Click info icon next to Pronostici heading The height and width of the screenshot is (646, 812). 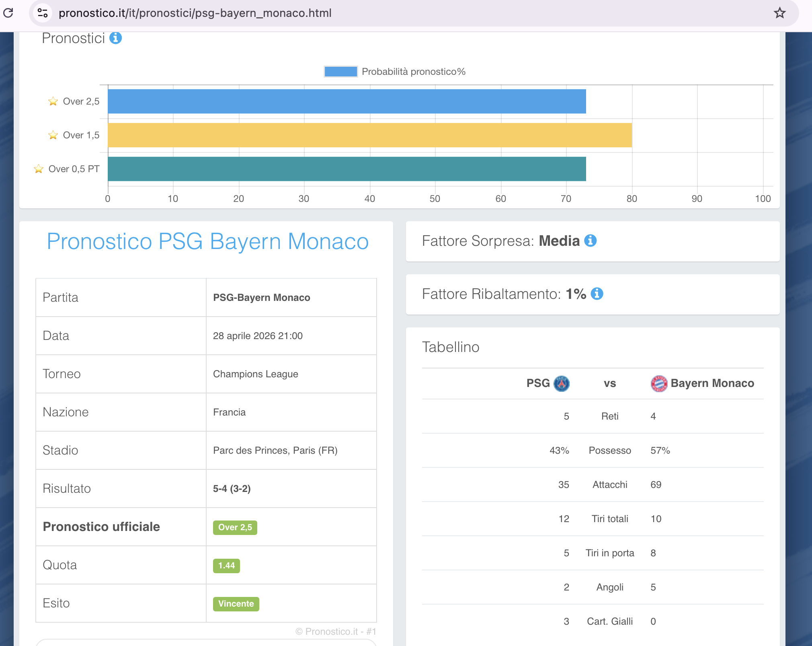point(115,38)
